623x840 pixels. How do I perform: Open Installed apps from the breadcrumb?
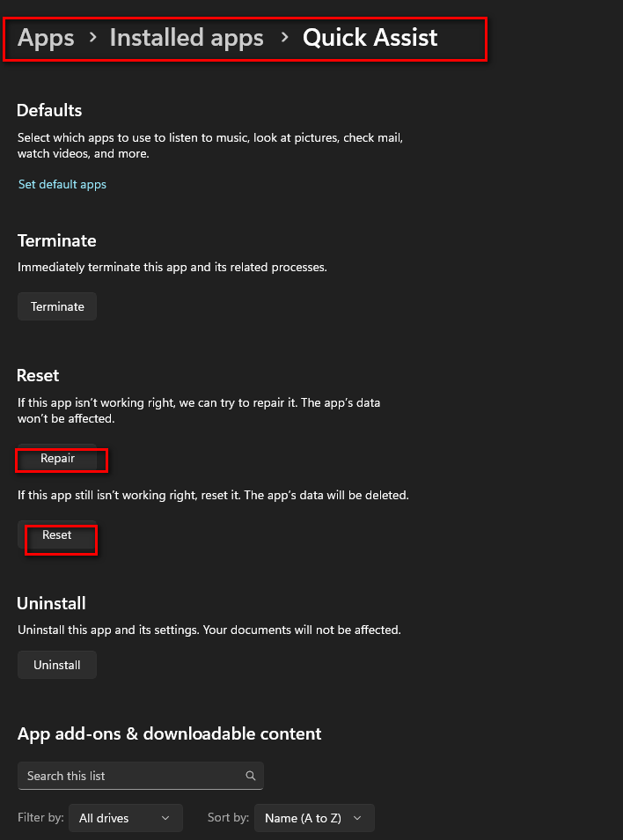(x=187, y=38)
